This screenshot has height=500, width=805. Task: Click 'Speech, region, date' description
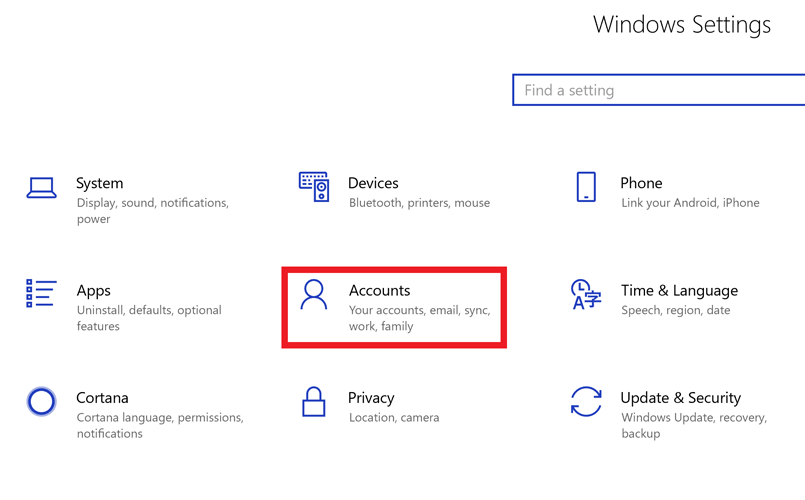click(x=676, y=311)
